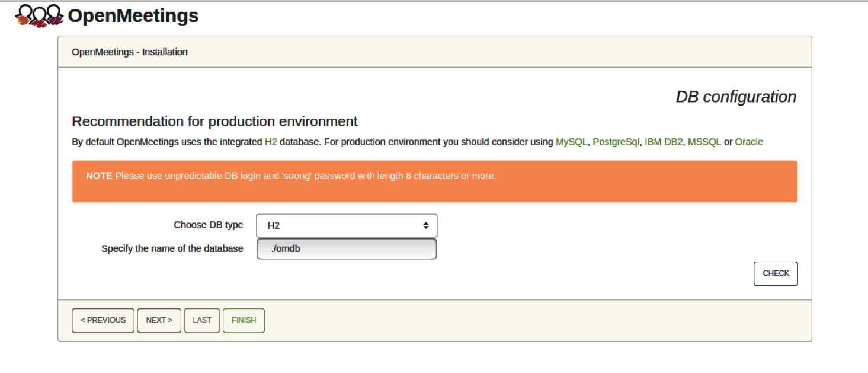Open the Choose DB type dropdown

coord(347,226)
